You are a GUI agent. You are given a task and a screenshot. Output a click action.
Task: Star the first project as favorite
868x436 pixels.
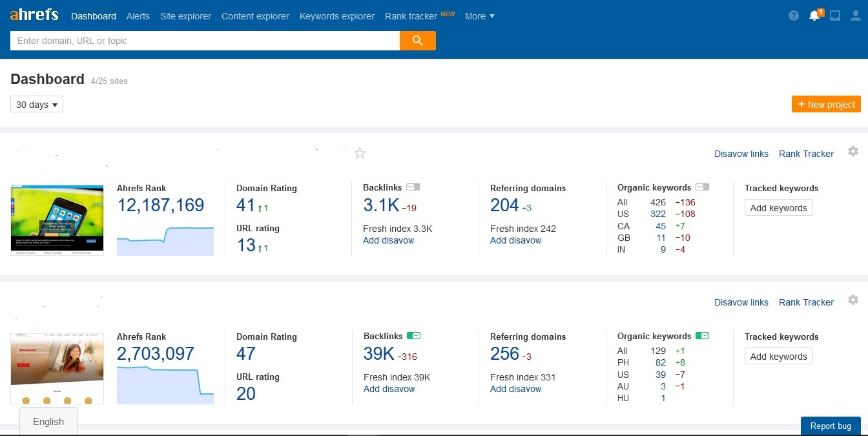coord(360,153)
